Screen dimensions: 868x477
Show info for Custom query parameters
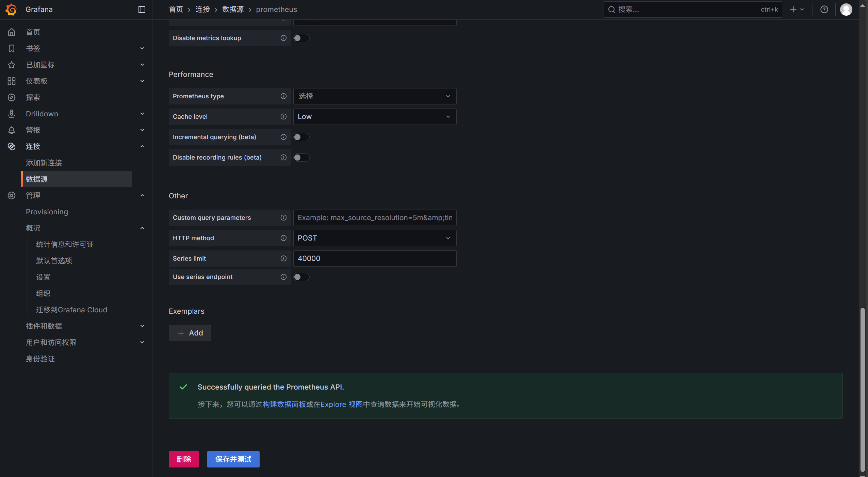click(x=283, y=218)
